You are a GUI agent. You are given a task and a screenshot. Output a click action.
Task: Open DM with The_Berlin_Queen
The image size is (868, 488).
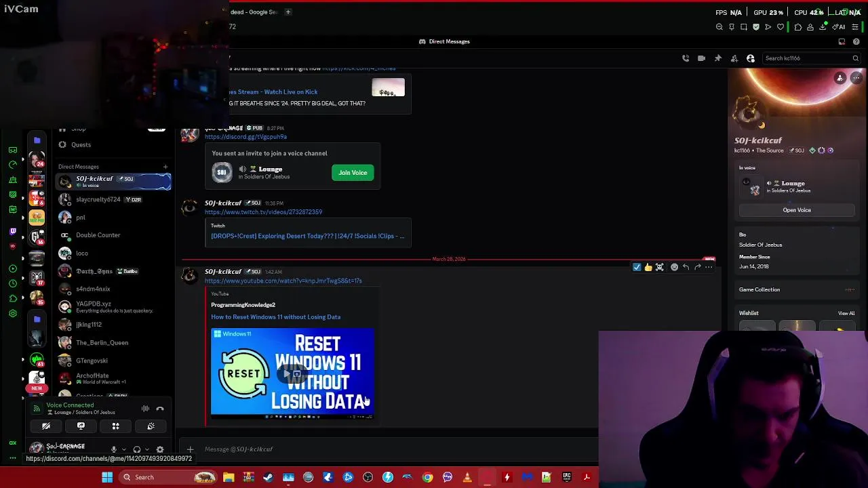(x=113, y=343)
